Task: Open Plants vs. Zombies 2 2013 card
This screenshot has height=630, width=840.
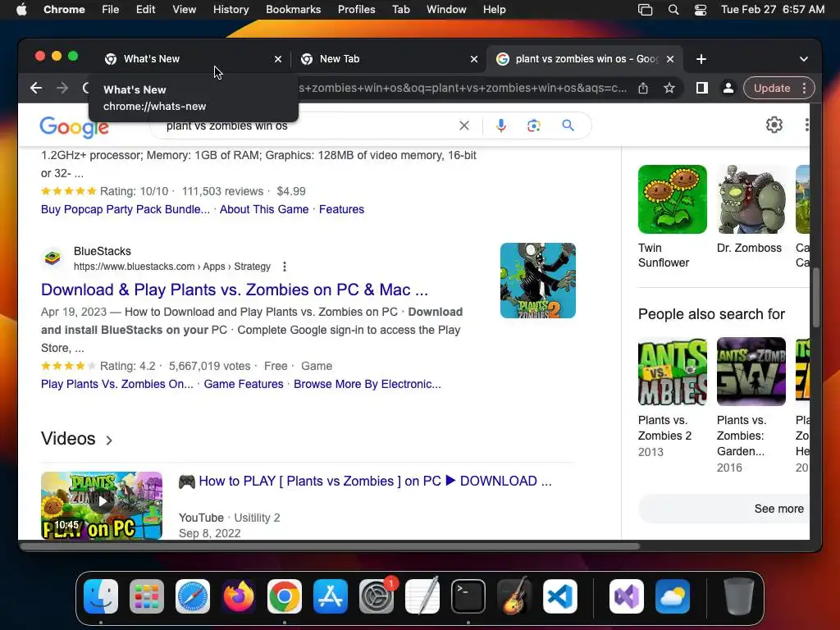Action: pos(673,398)
